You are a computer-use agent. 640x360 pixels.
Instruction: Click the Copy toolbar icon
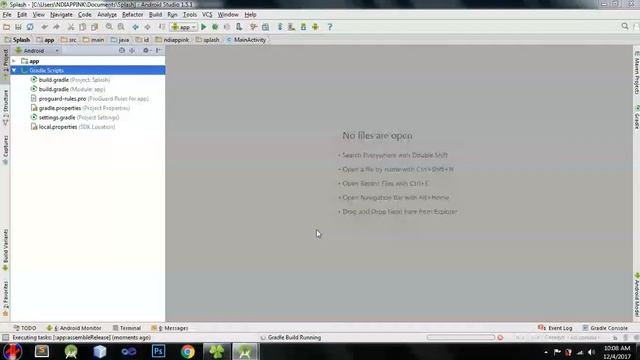(x=82, y=27)
